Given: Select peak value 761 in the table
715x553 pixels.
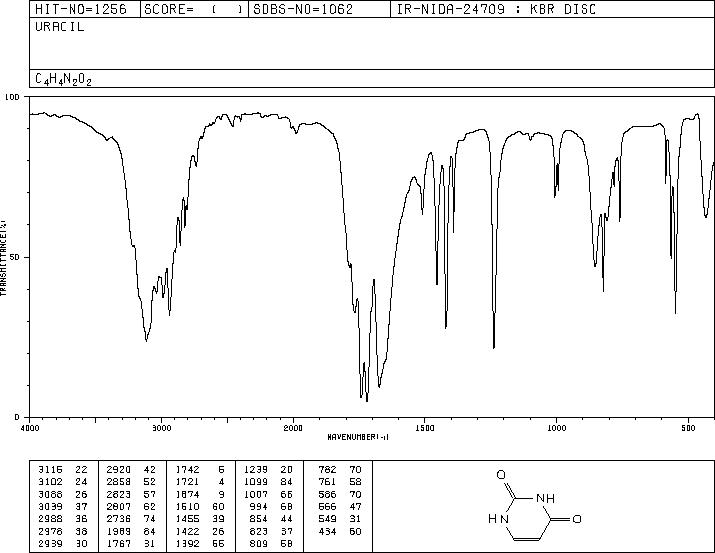Looking at the screenshot, I should tap(327, 482).
